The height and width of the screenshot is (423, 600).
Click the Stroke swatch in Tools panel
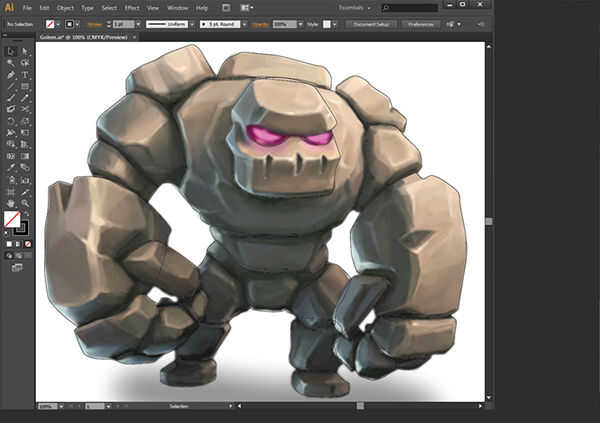21,227
